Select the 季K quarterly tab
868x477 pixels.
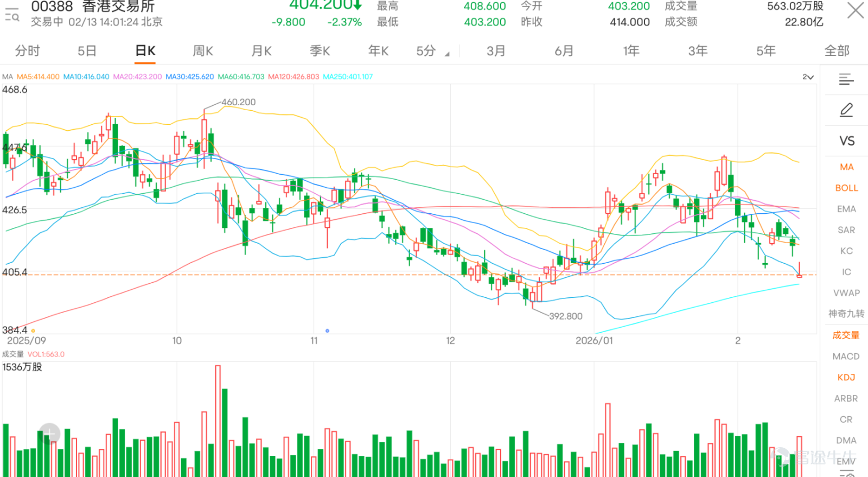click(320, 51)
